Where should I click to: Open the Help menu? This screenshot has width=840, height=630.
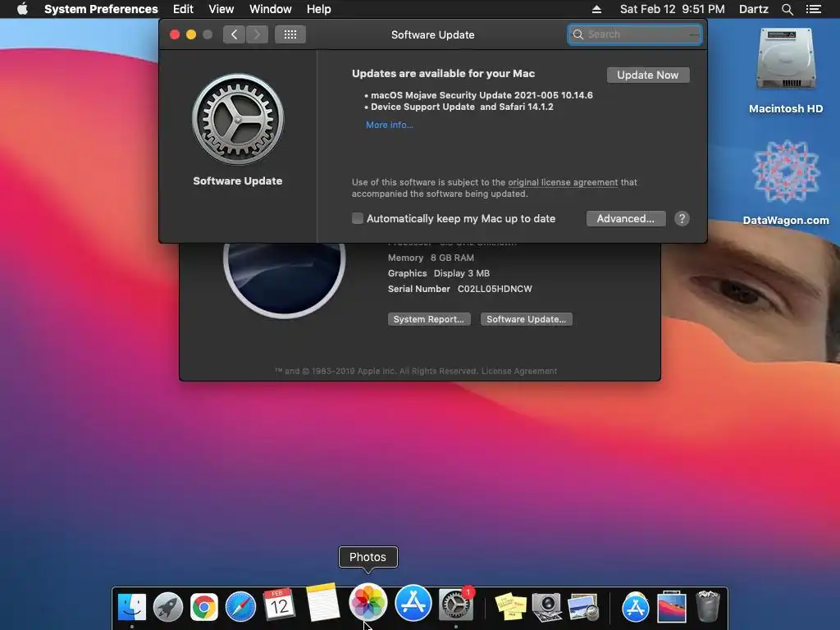click(319, 9)
